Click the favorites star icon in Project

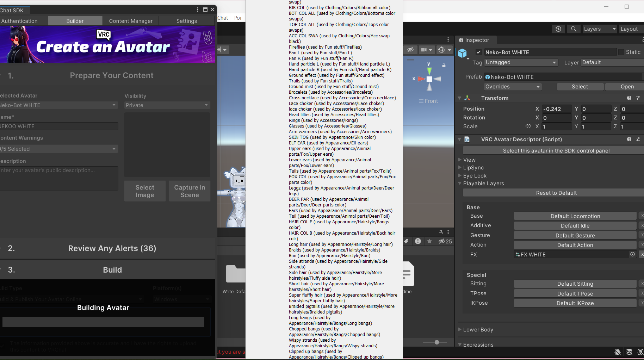tap(429, 241)
